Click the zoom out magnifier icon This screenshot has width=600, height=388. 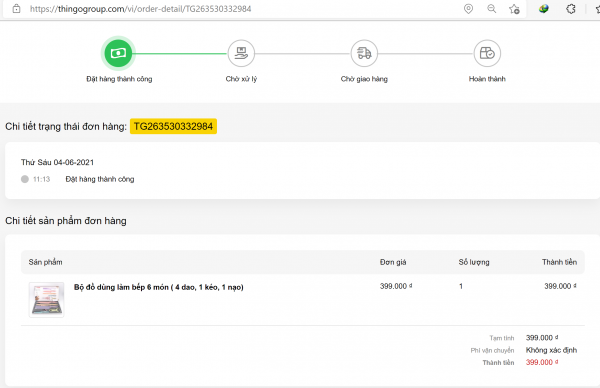(491, 8)
